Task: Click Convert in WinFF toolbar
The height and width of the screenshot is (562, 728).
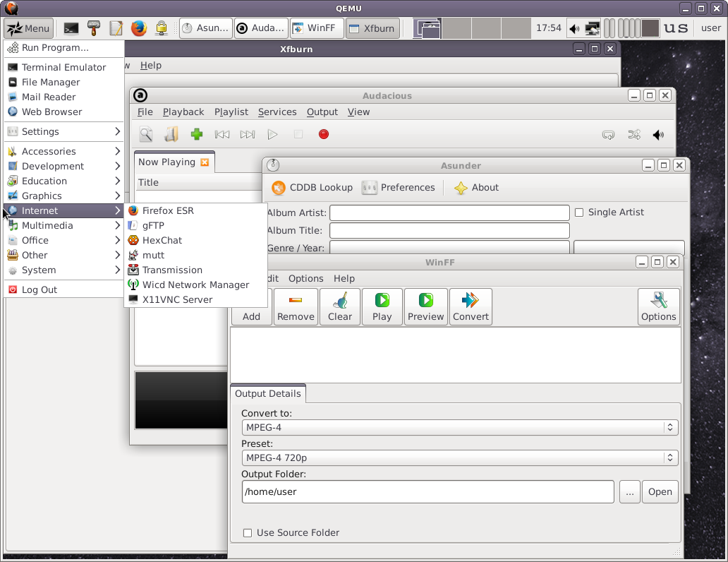Action: tap(471, 307)
